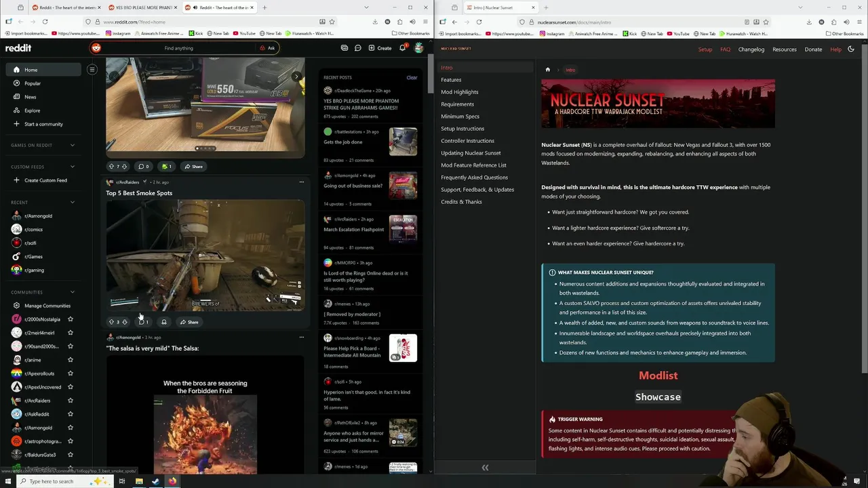Share the Smoke Spots post
Image resolution: width=868 pixels, height=488 pixels.
[189, 322]
